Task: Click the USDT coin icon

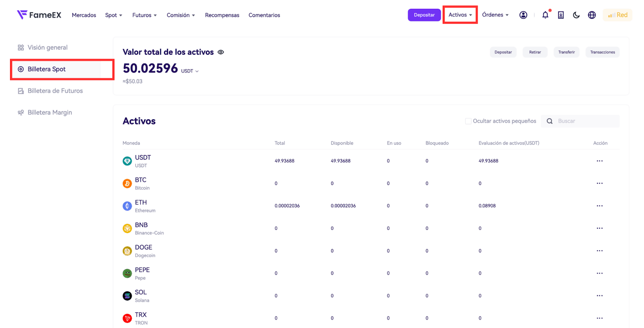Action: (x=127, y=161)
